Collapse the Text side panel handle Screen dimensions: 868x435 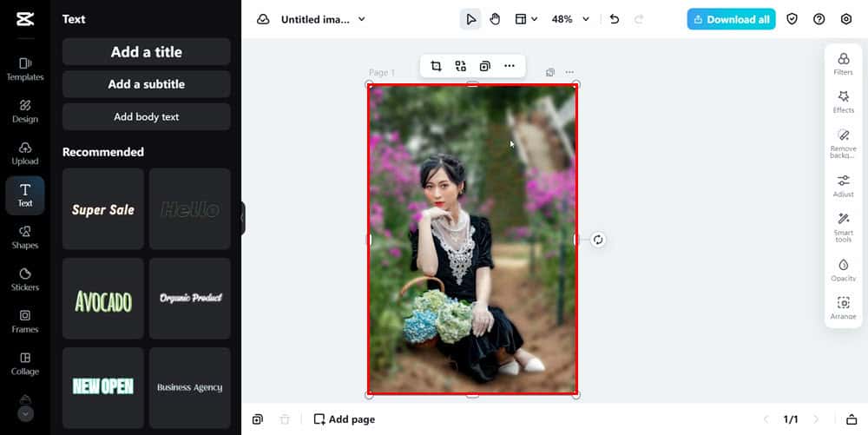coord(242,218)
